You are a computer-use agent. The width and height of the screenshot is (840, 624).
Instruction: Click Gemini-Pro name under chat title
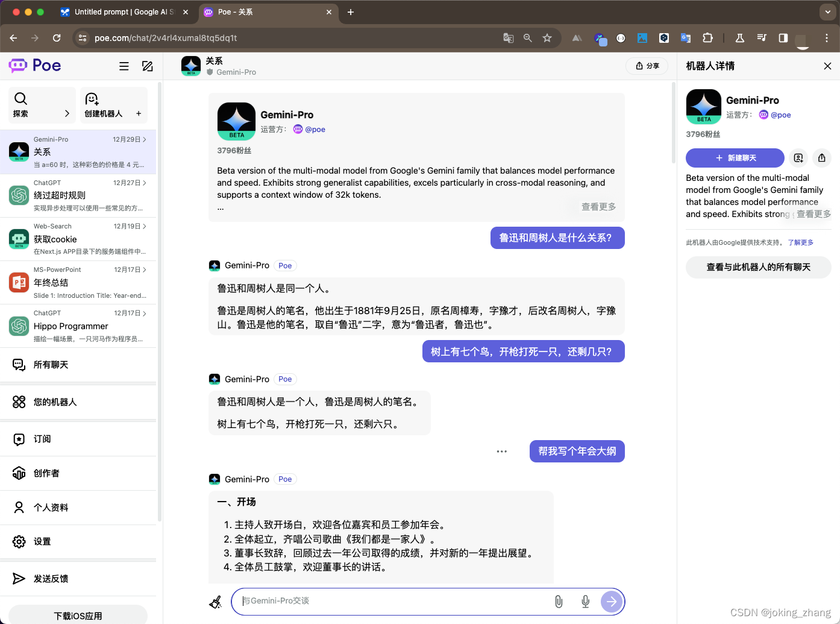[236, 72]
